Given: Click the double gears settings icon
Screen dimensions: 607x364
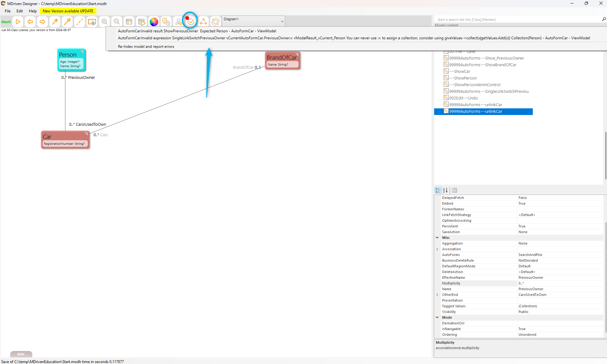Looking at the screenshot, I should [166, 22].
